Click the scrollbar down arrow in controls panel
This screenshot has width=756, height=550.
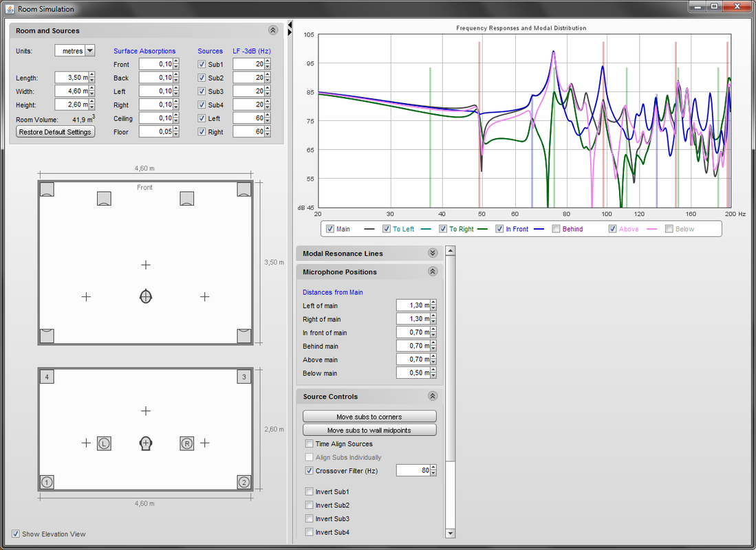tap(451, 533)
